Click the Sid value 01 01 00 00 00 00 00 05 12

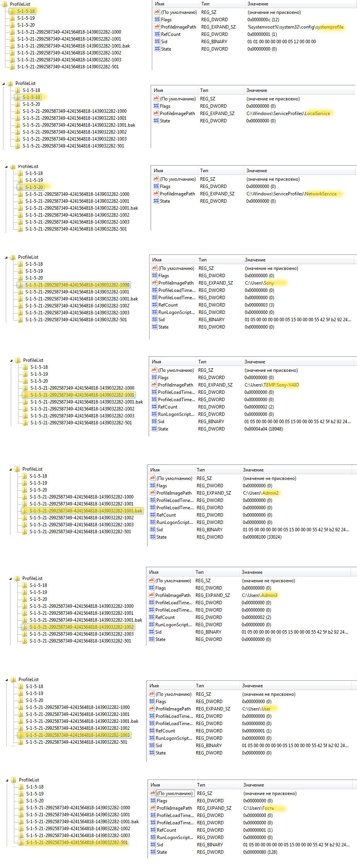tap(282, 42)
